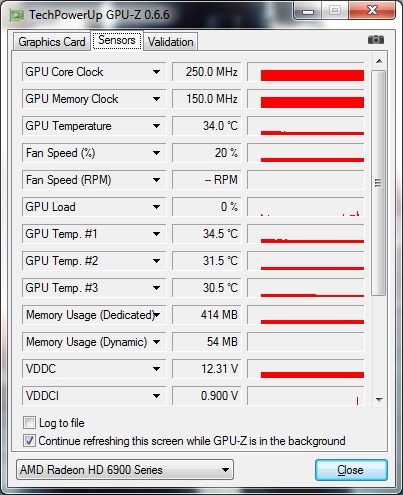Click the scrollbar up arrow
The width and height of the screenshot is (403, 495).
pyautogui.click(x=379, y=61)
